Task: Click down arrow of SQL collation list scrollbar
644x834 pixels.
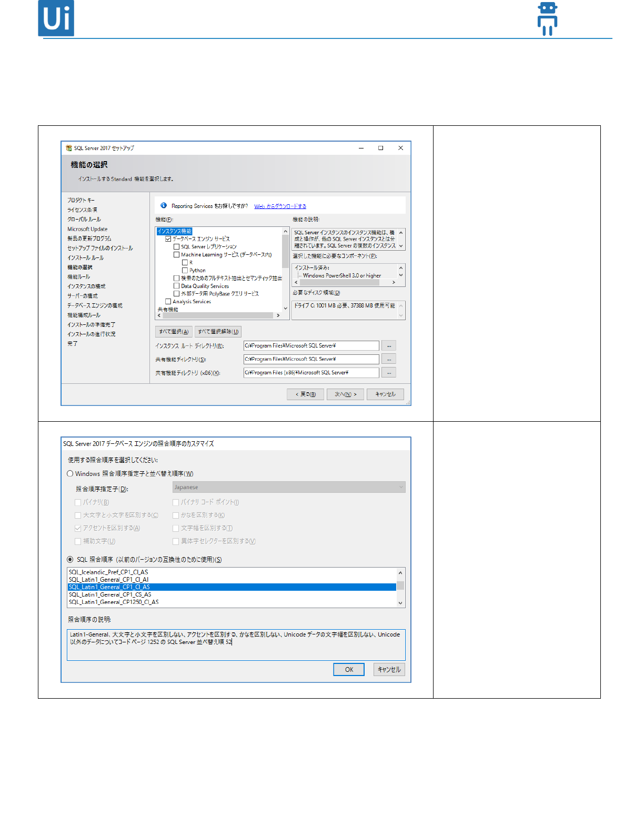Action: pos(400,603)
